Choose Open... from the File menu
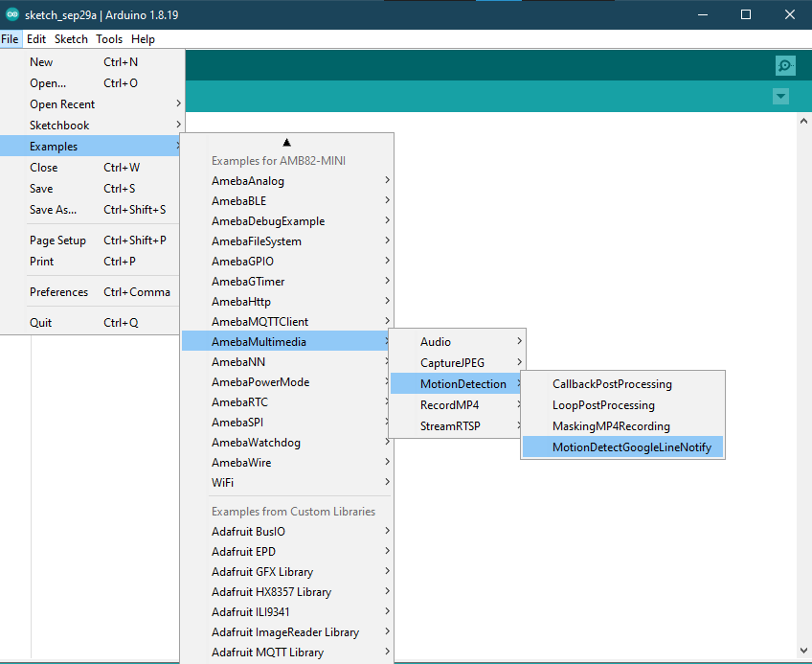The height and width of the screenshot is (664, 812). point(92,83)
